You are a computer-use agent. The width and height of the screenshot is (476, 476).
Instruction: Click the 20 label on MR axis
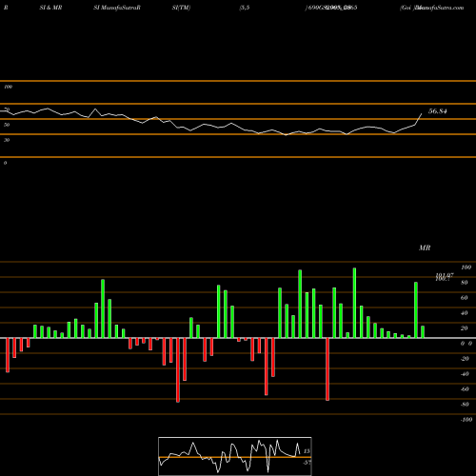(465, 328)
